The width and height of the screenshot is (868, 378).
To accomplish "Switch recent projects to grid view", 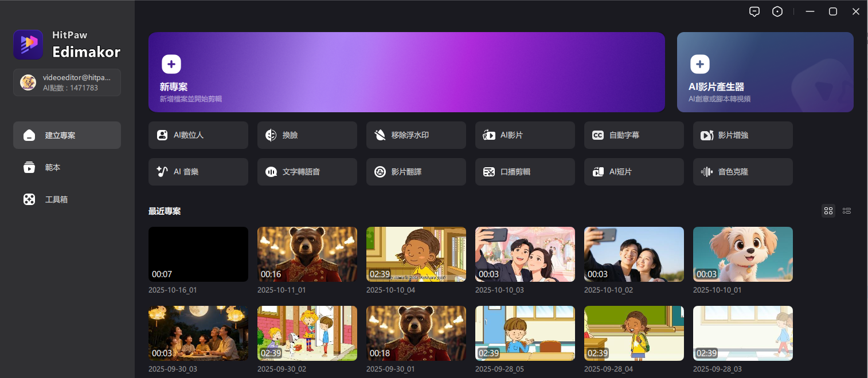I will tap(828, 211).
